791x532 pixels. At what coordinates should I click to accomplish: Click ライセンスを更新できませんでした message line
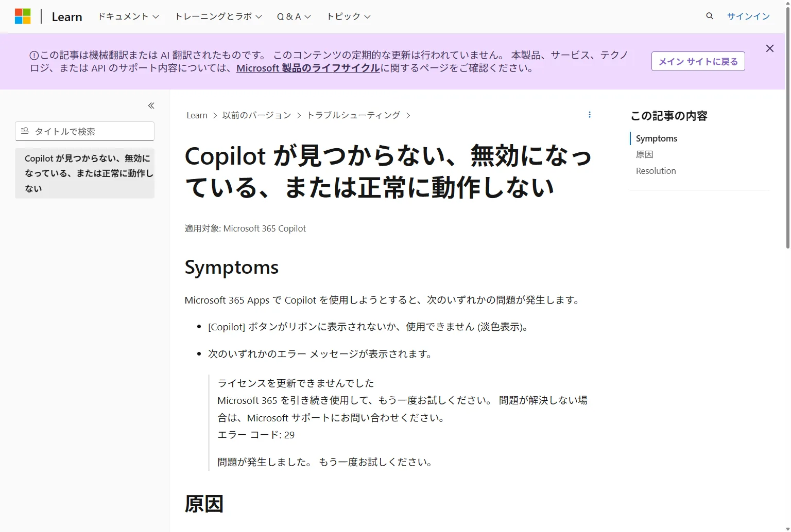[x=296, y=383]
